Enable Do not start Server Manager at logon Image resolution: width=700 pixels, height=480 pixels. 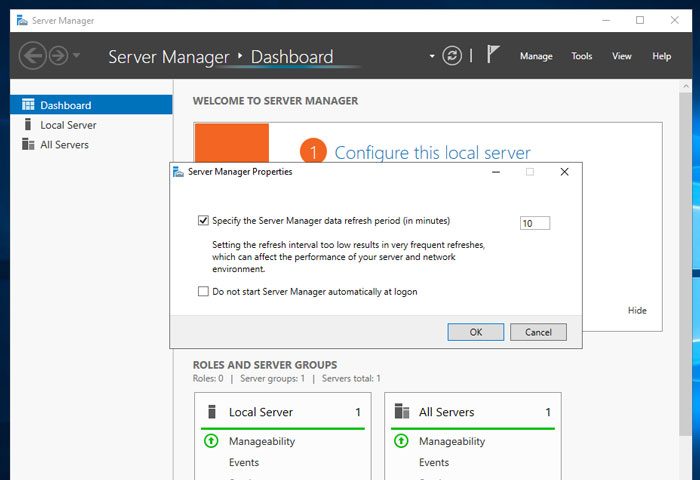(204, 292)
